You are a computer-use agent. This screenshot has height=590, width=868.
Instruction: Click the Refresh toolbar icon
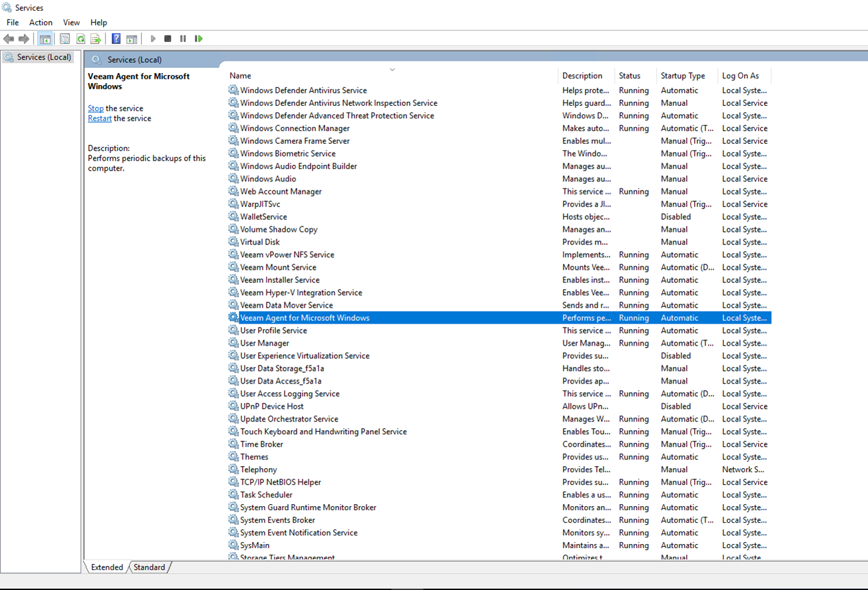(x=81, y=39)
